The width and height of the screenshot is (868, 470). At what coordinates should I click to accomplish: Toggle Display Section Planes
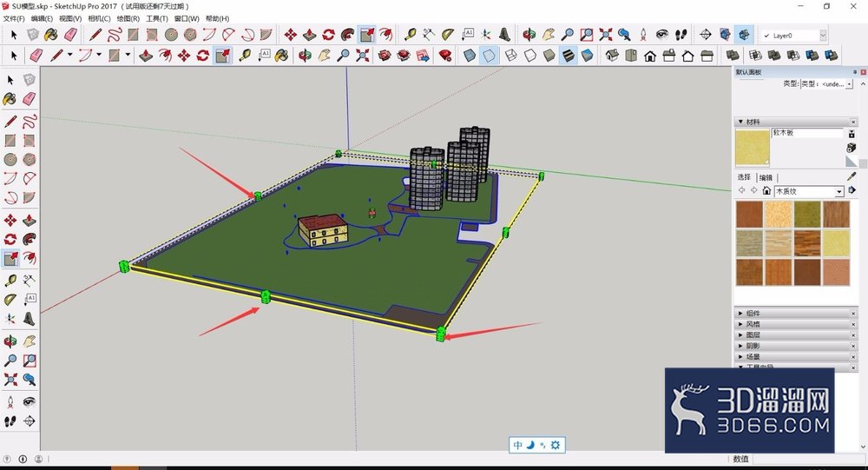coord(725,35)
